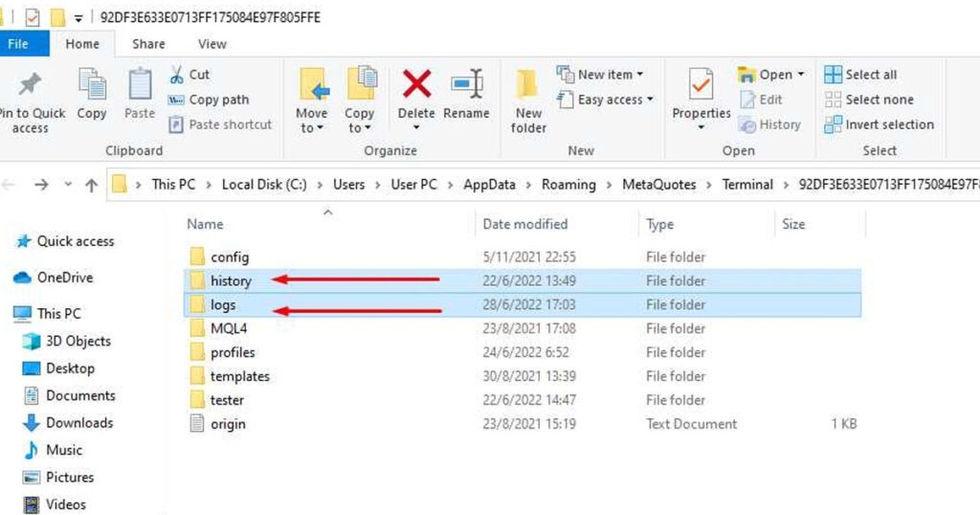This screenshot has width=980, height=515.
Task: Open Quick access in navigation pane
Action: pos(65,240)
